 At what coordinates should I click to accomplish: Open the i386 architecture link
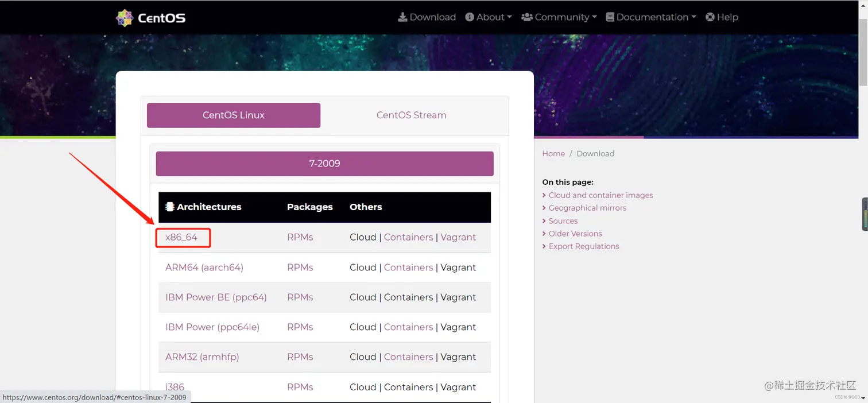click(175, 387)
